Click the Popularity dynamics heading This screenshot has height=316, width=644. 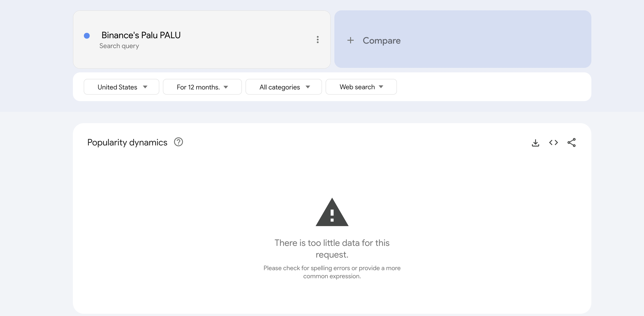coord(127,142)
